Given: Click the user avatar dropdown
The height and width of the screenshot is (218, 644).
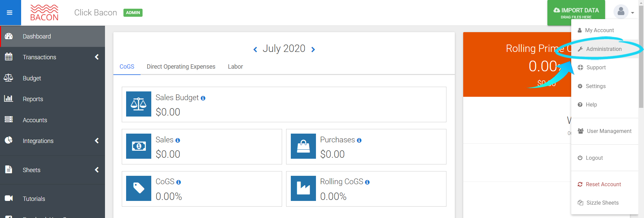Looking at the screenshot, I should click(x=624, y=12).
